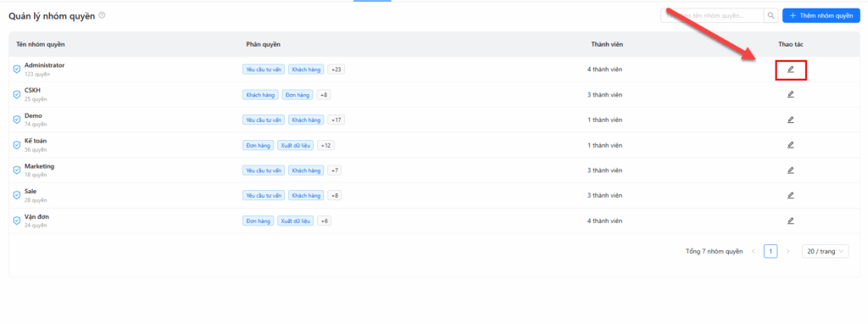Screen dimensions: 868x324
Task: Expand +7 more permissions for Marketing
Action: click(334, 170)
